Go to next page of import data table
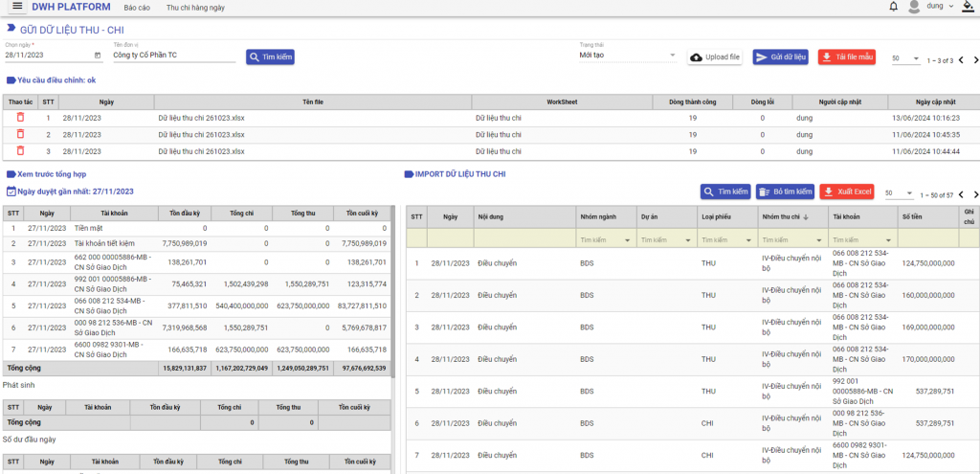 (975, 194)
